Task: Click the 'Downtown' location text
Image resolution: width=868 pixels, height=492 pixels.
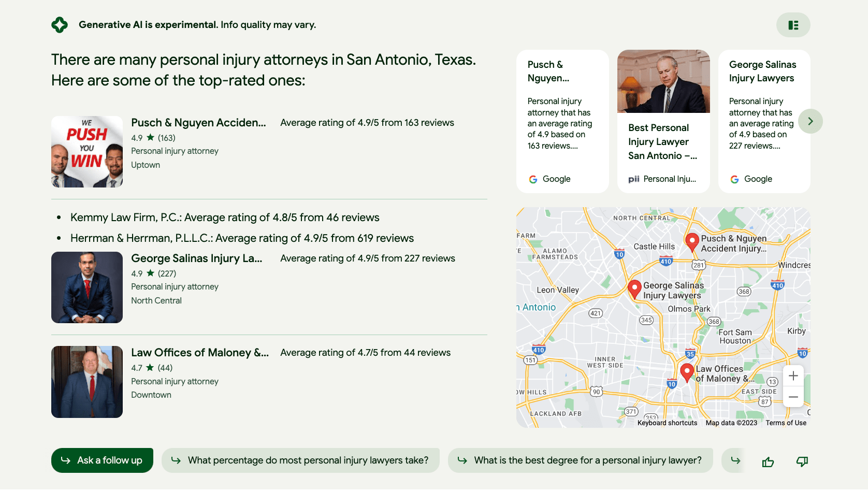Action: (x=151, y=395)
